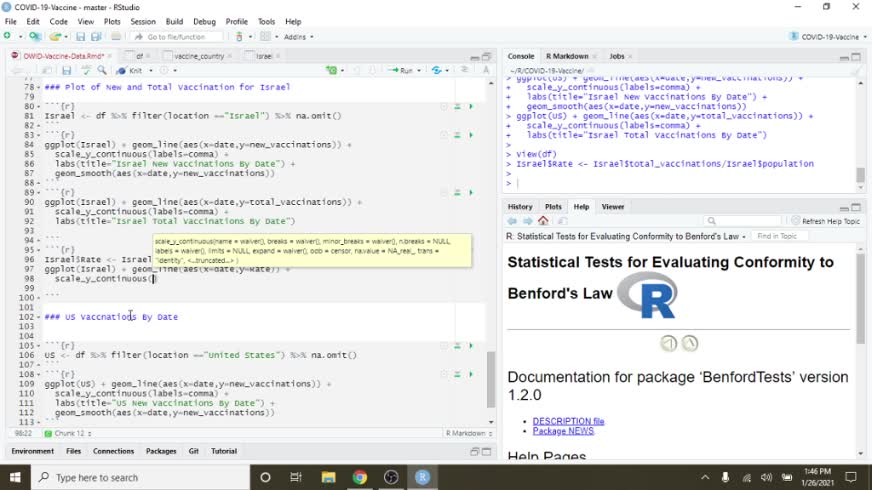Expand the Addins dropdown

[298, 37]
